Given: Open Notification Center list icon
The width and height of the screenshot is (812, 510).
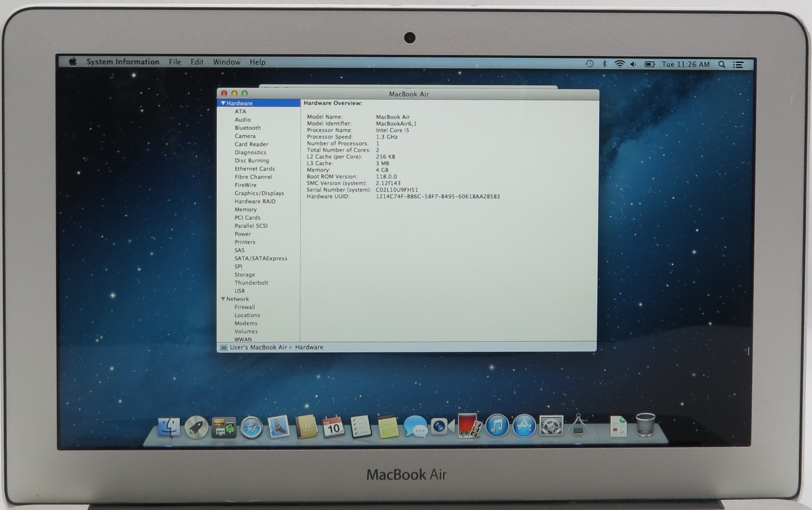Looking at the screenshot, I should pos(738,65).
